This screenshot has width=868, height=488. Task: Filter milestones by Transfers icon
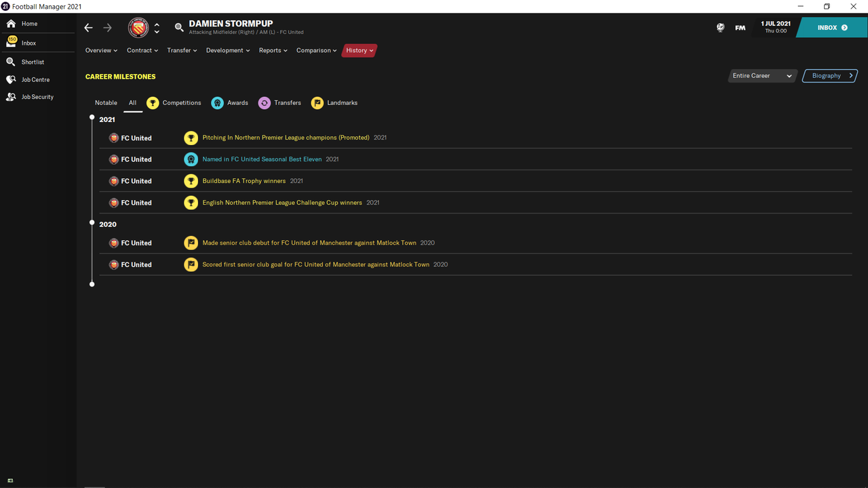coord(264,103)
